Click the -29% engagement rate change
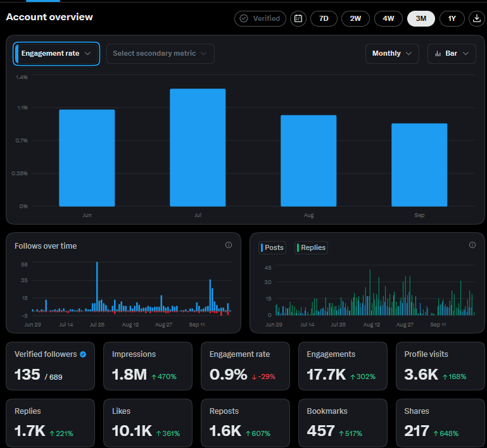The image size is (487, 448). point(263,376)
